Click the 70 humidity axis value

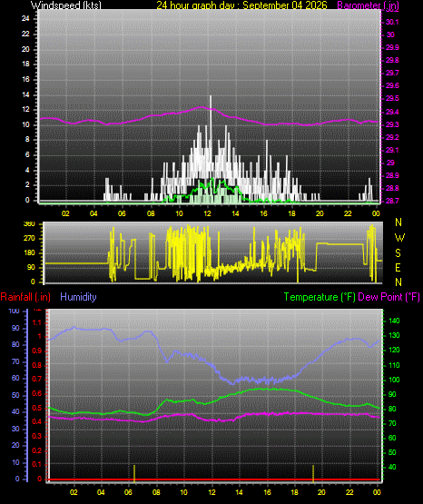(15, 362)
